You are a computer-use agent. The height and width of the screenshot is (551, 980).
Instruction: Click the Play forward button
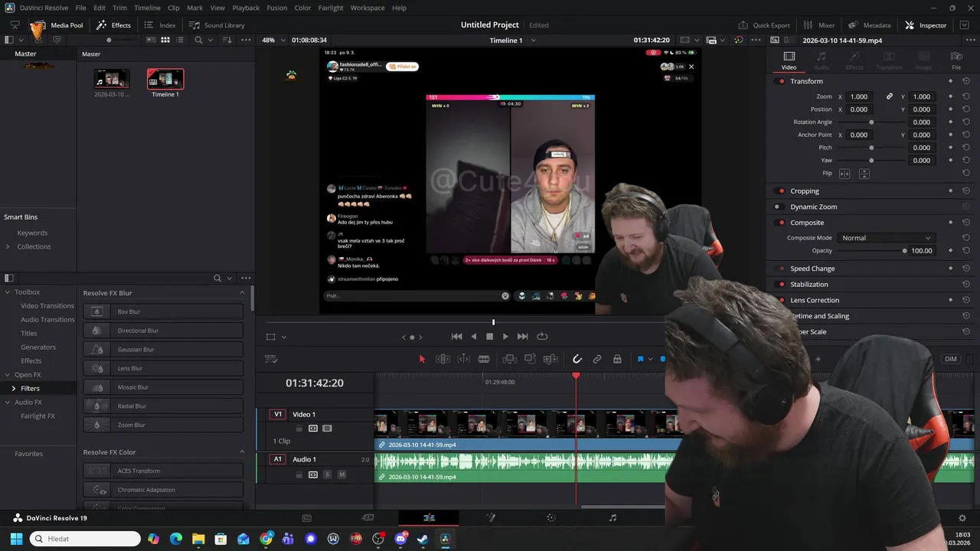(505, 337)
